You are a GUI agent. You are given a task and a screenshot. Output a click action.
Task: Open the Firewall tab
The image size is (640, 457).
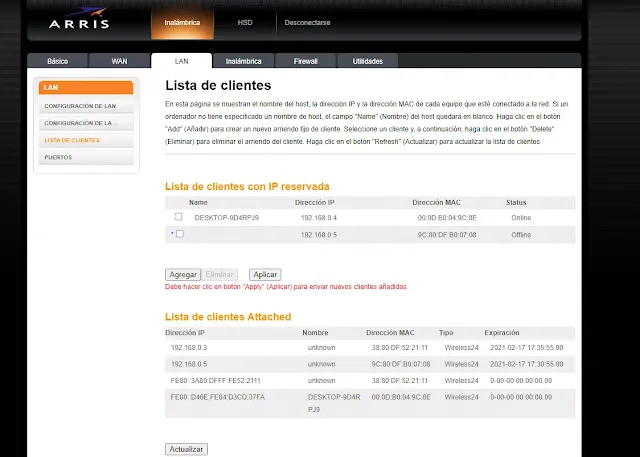coord(306,61)
